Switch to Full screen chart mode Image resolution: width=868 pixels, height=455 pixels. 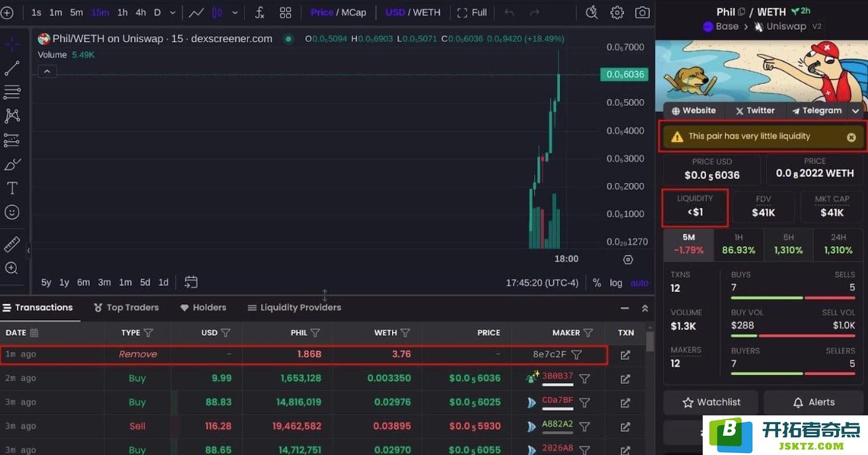tap(472, 13)
